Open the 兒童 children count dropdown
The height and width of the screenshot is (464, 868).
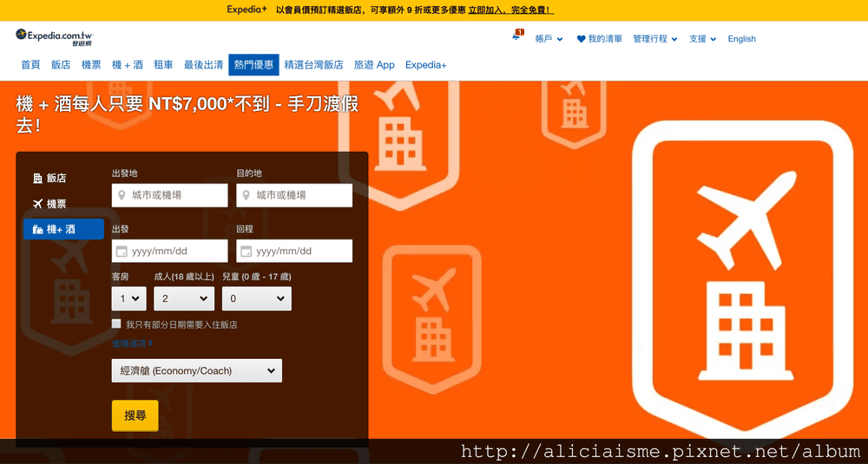[x=257, y=298]
